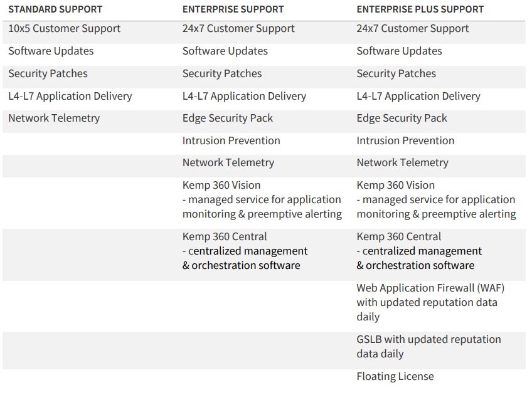
Task: Select L4-L7 Application Delivery under Standard Support
Action: pos(70,97)
